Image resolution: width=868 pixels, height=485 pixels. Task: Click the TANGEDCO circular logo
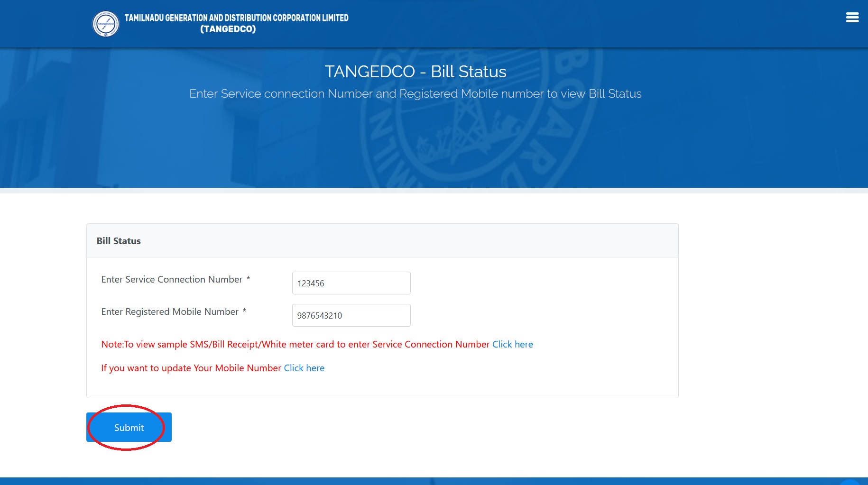(x=105, y=24)
